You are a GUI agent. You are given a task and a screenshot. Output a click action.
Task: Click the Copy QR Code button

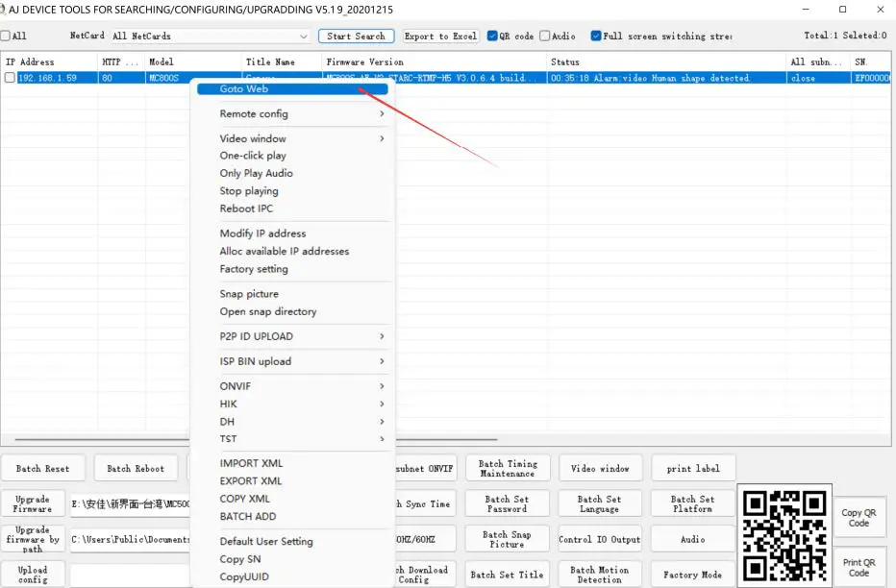point(859,518)
